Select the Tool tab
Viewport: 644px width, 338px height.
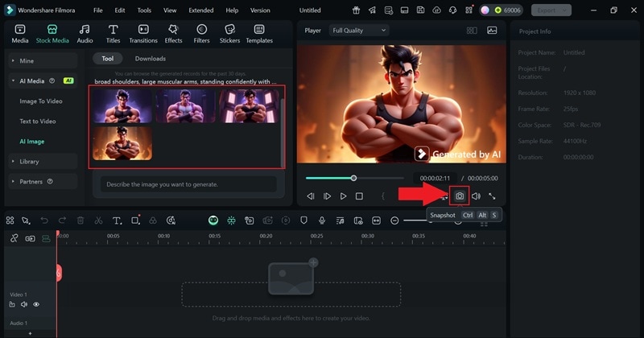(x=108, y=59)
